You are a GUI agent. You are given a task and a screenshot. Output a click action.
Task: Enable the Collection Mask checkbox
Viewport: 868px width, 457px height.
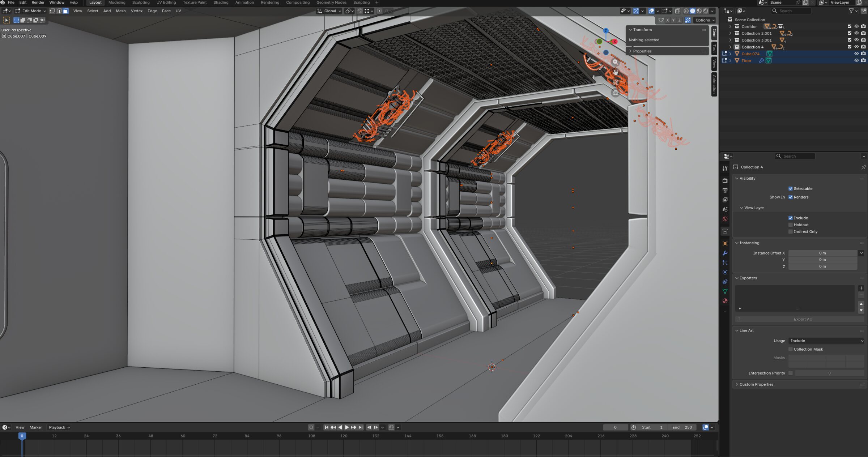(x=791, y=349)
